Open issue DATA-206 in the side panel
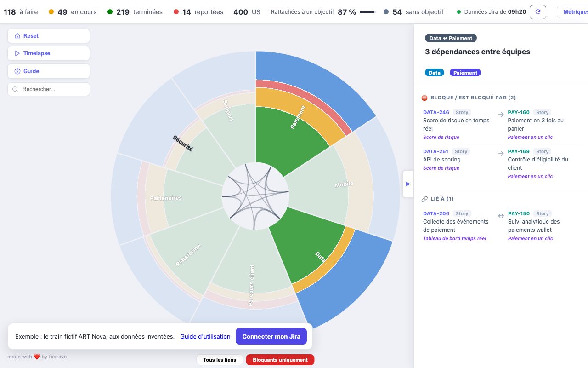 coord(436,213)
